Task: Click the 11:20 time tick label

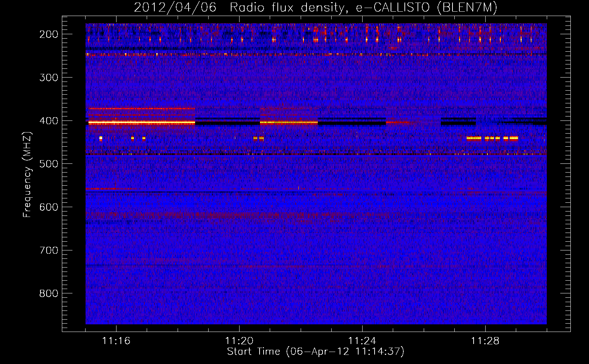Action: pyautogui.click(x=239, y=341)
